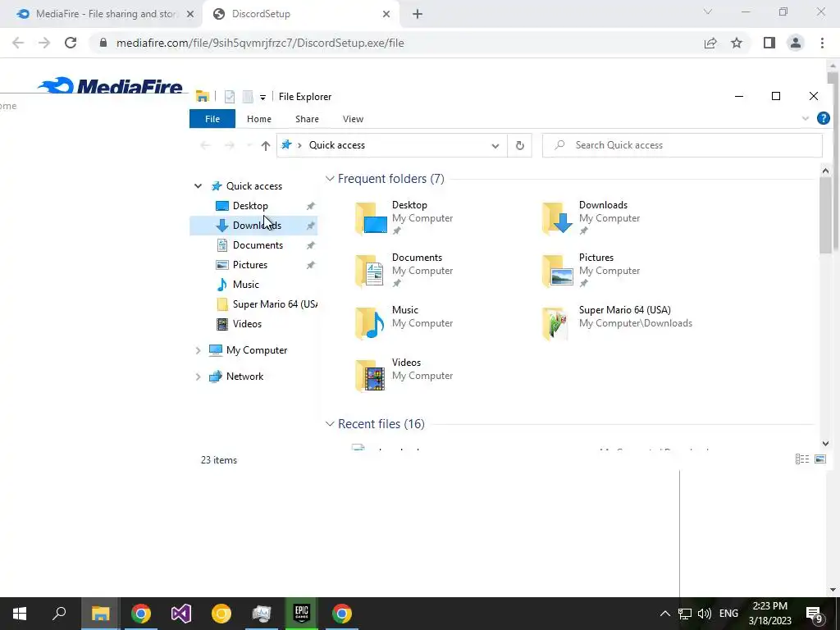Open the Share ribbon tab
840x630 pixels.
coord(307,119)
